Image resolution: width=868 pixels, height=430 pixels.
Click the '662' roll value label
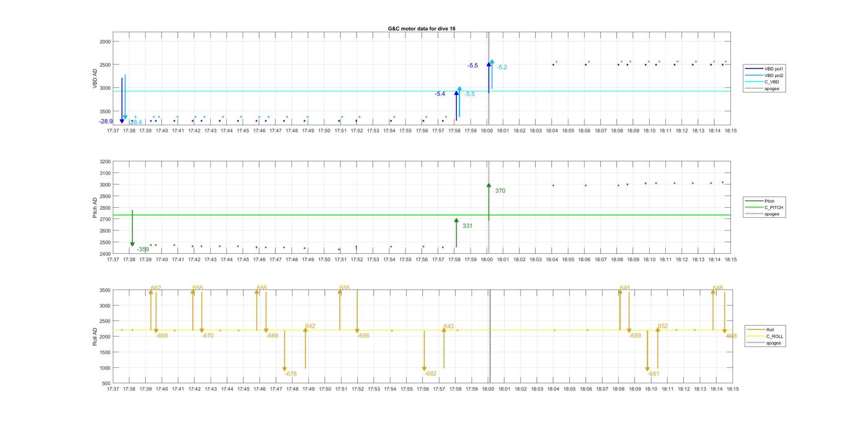pos(156,288)
